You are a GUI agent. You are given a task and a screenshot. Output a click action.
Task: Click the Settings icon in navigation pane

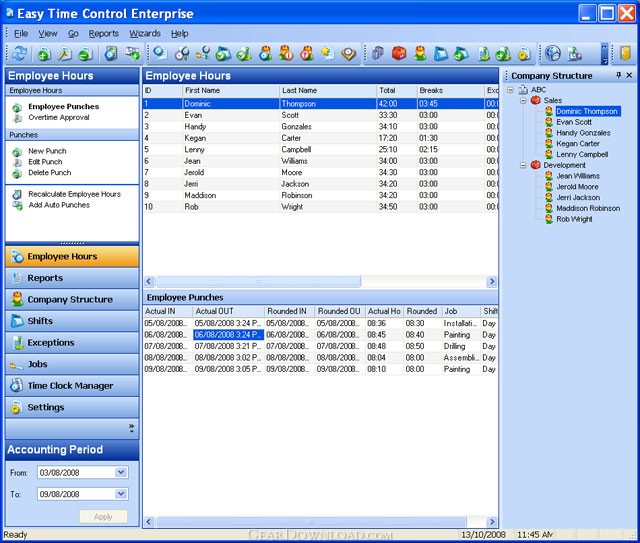pyautogui.click(x=17, y=408)
